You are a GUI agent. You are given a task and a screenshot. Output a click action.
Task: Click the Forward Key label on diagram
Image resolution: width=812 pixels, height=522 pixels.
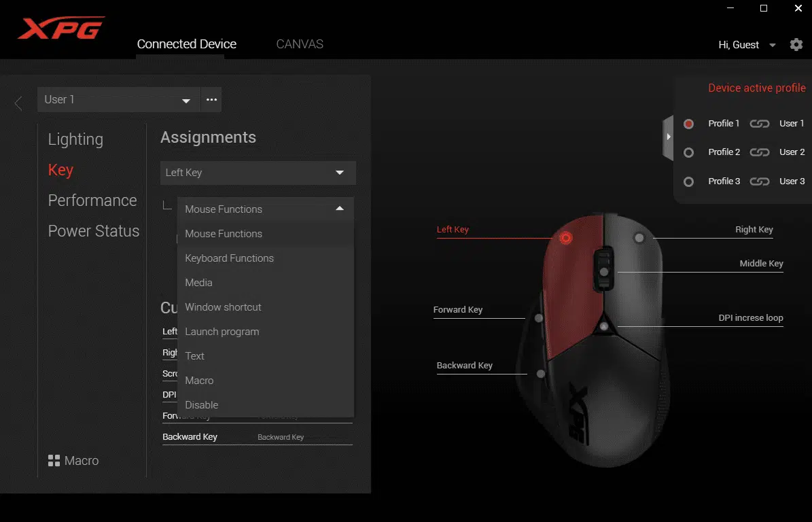pyautogui.click(x=458, y=310)
